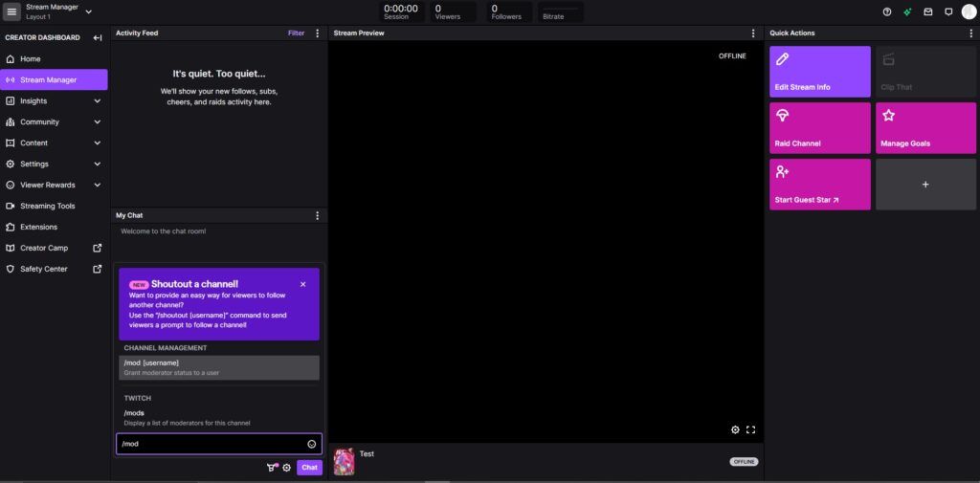Open the emote picker in chat

(311, 444)
